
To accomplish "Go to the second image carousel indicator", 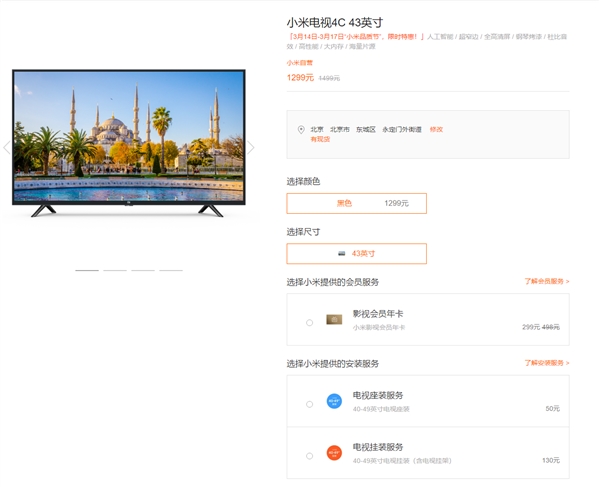I will [x=115, y=270].
